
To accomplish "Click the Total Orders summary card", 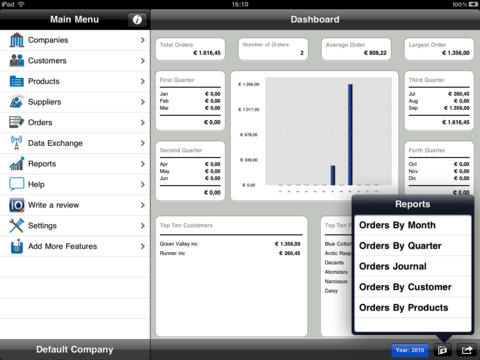I will 190,49.
